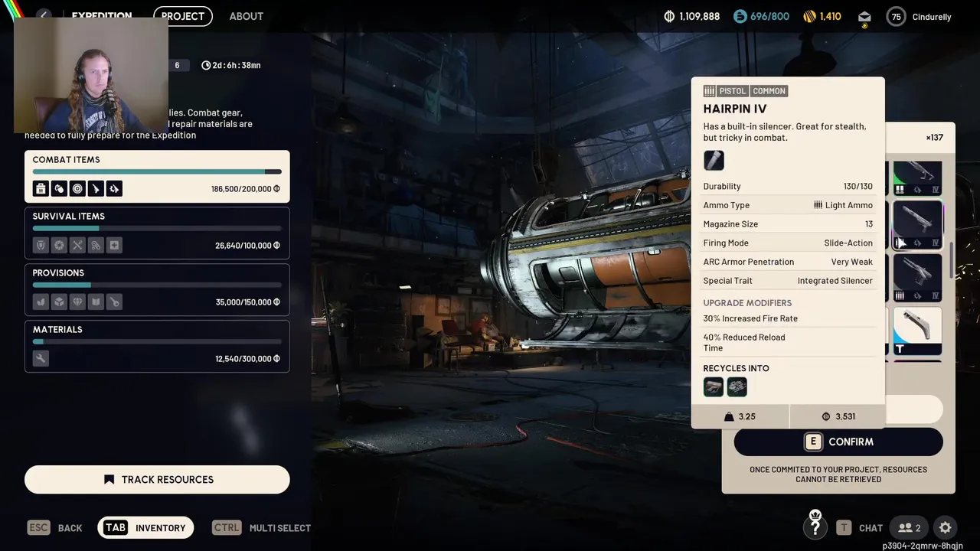
Task: Click the 1,109,888 coin balance
Action: click(x=691, y=16)
